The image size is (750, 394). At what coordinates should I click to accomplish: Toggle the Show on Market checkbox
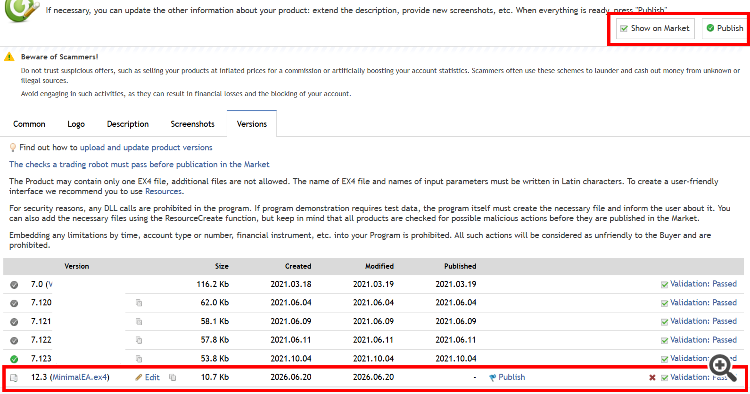click(624, 29)
